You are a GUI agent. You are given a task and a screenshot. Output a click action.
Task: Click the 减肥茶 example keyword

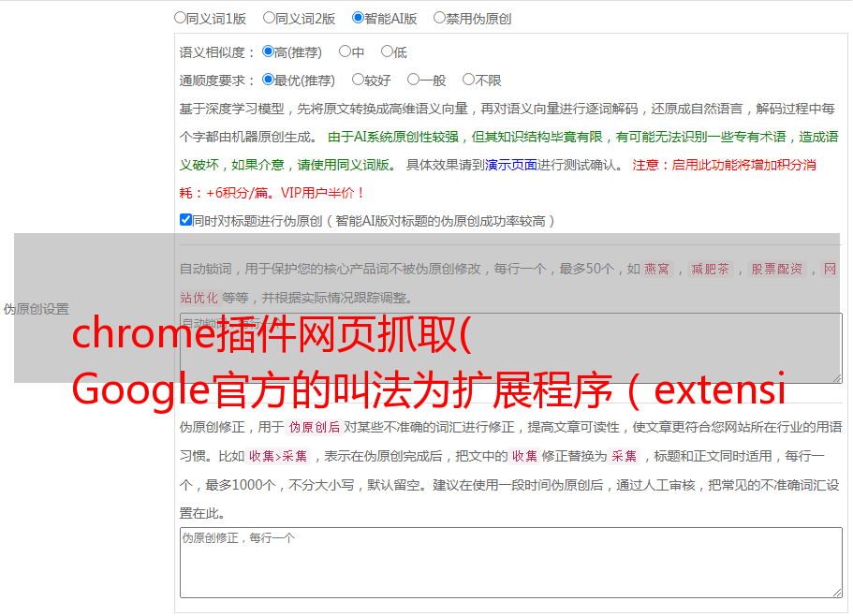coord(711,269)
